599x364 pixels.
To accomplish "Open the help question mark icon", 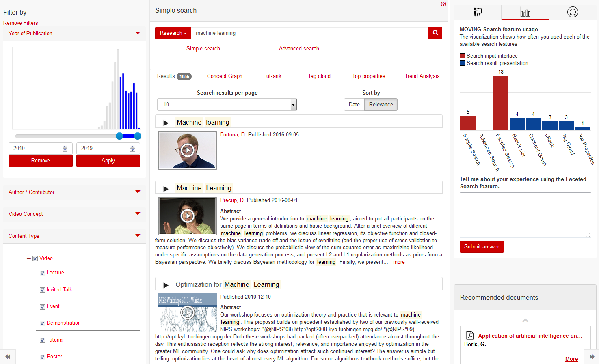I will (443, 4).
